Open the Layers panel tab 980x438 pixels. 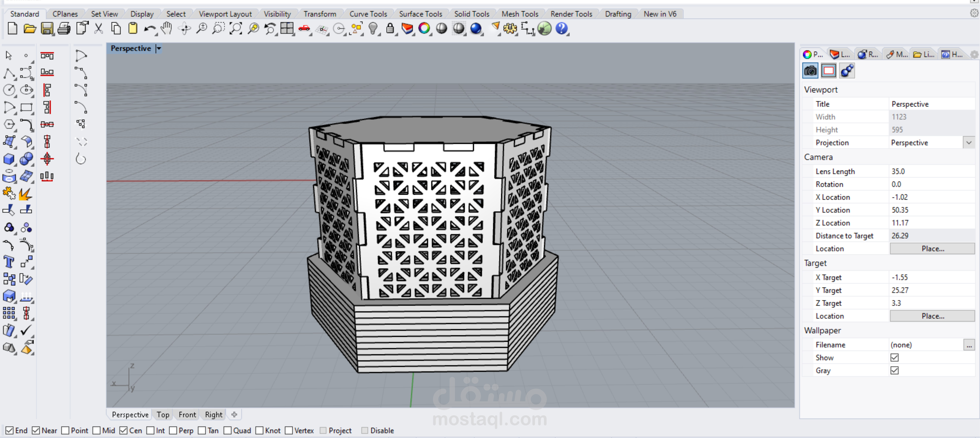[840, 54]
